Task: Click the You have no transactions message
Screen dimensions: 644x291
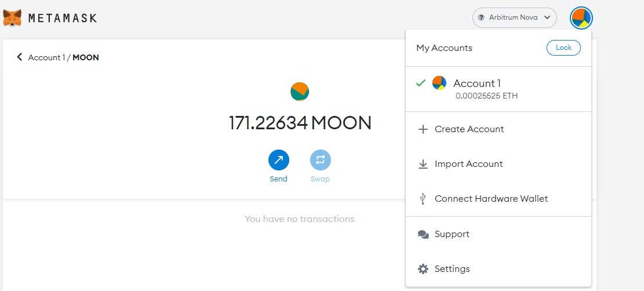Action: (300, 219)
